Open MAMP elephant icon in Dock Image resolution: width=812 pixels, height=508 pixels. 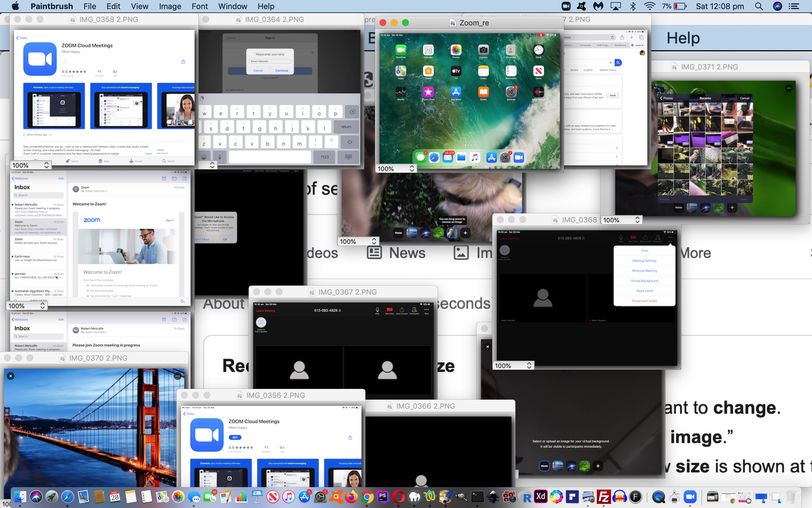415,497
